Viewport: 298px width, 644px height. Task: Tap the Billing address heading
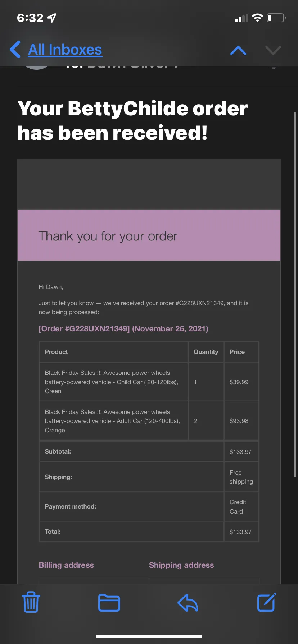pos(66,565)
